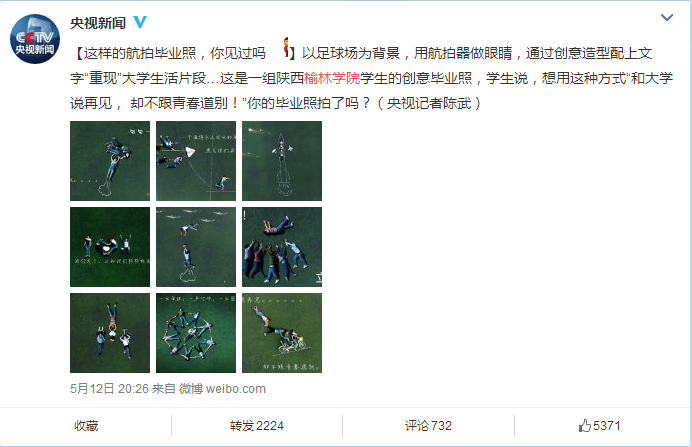Open the center thumbnail in the grid
Viewport: 692px width, 447px height.
(x=196, y=247)
